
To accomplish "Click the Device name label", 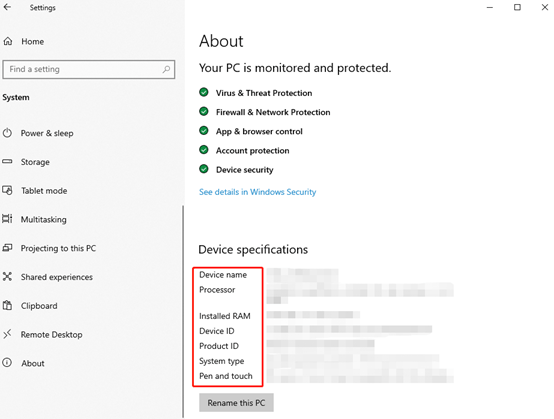I will click(223, 275).
